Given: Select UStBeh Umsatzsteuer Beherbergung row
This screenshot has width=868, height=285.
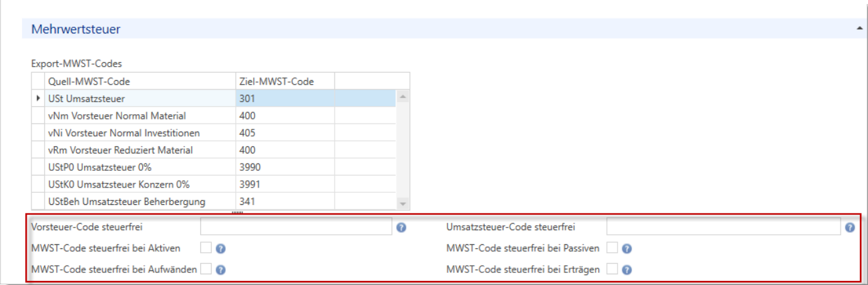Looking at the screenshot, I should (214, 202).
